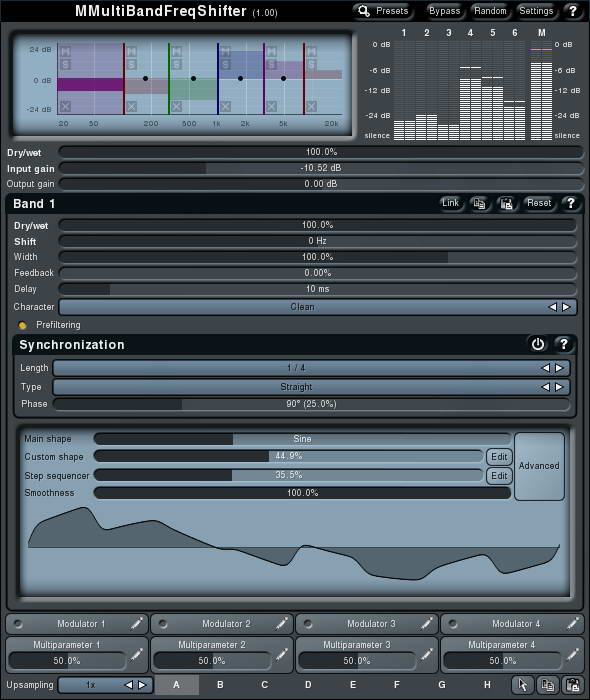This screenshot has height=700, width=590.
Task: Disable band 3 with its X icon
Action: (176, 106)
